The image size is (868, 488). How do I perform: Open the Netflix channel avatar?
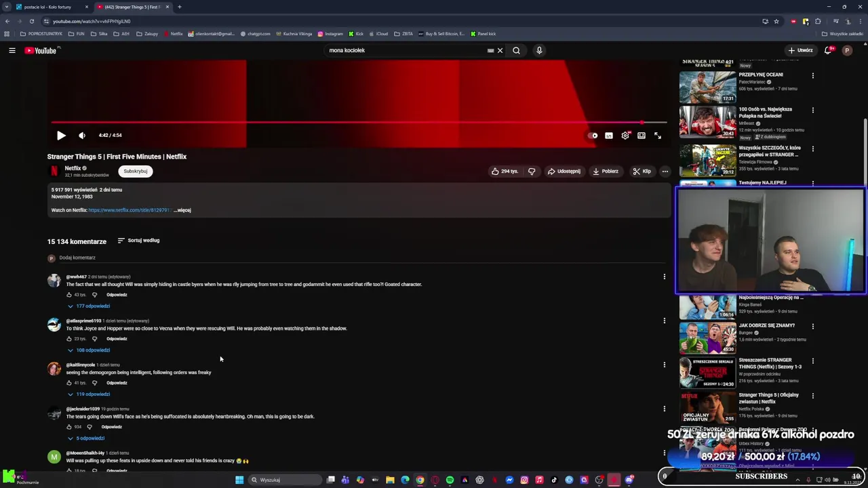tap(54, 171)
